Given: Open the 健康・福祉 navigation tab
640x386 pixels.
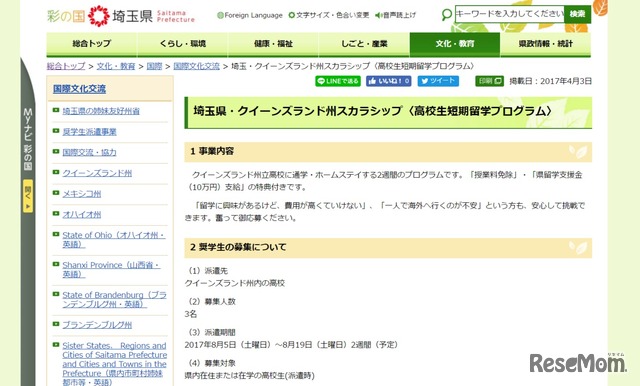Looking at the screenshot, I should tap(273, 44).
